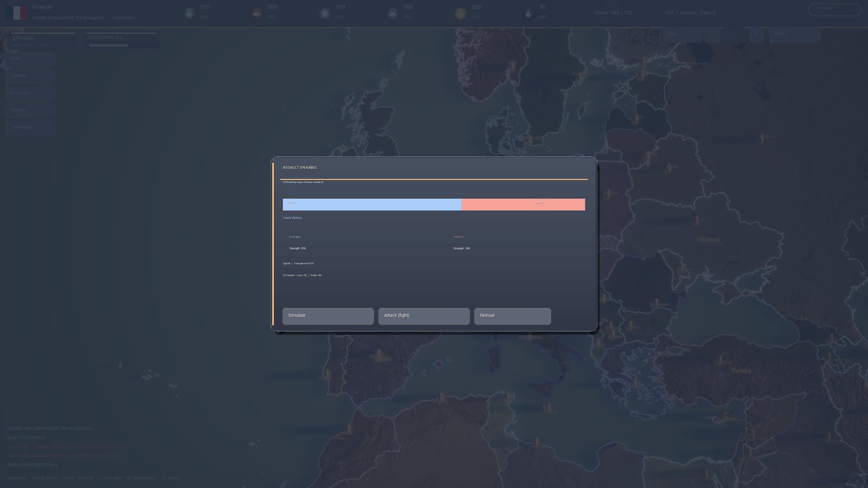Click the green resource icon showing 131
This screenshot has height=488, width=868.
coord(189,14)
